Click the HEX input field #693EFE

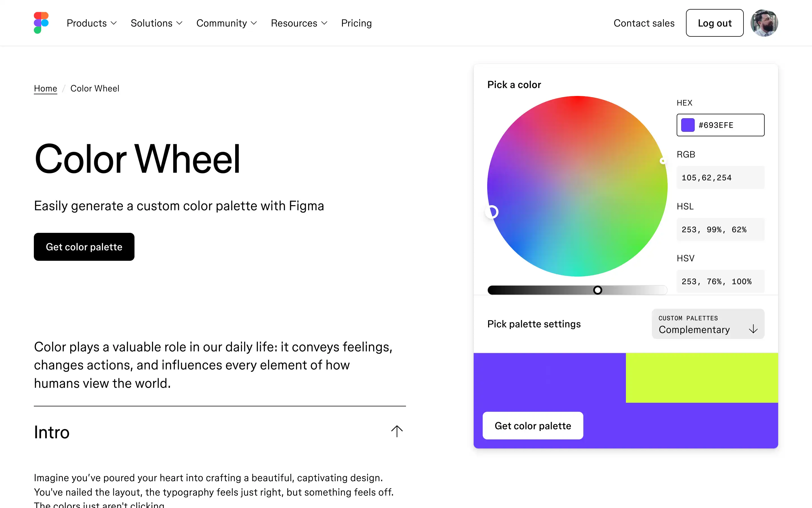[x=720, y=125]
